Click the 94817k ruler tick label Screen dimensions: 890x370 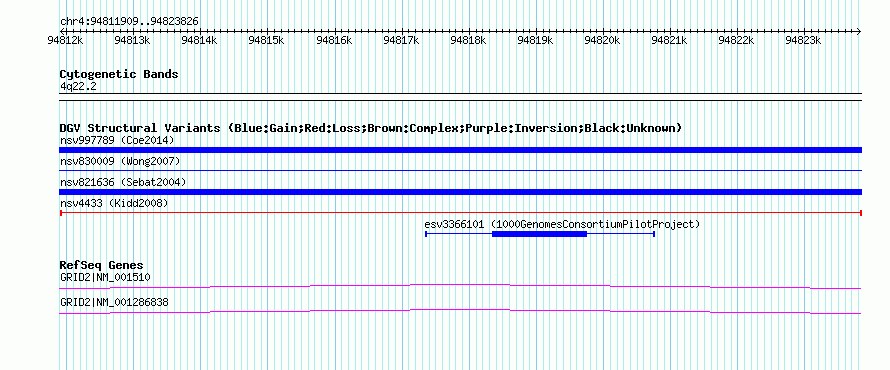pyautogui.click(x=401, y=40)
